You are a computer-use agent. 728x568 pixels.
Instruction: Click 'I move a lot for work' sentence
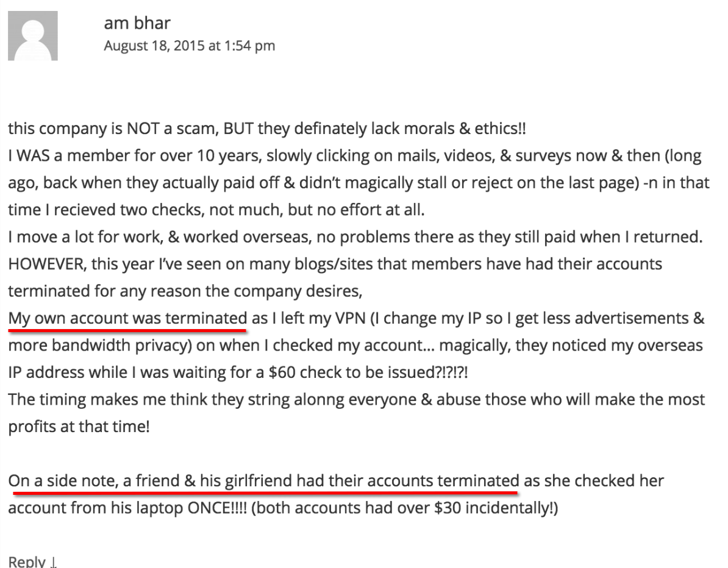[86, 237]
